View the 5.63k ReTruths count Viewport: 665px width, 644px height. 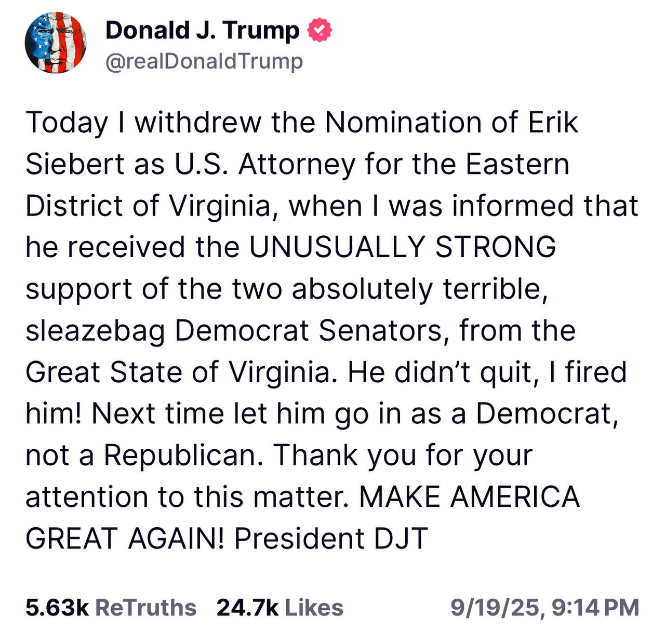coord(57,608)
